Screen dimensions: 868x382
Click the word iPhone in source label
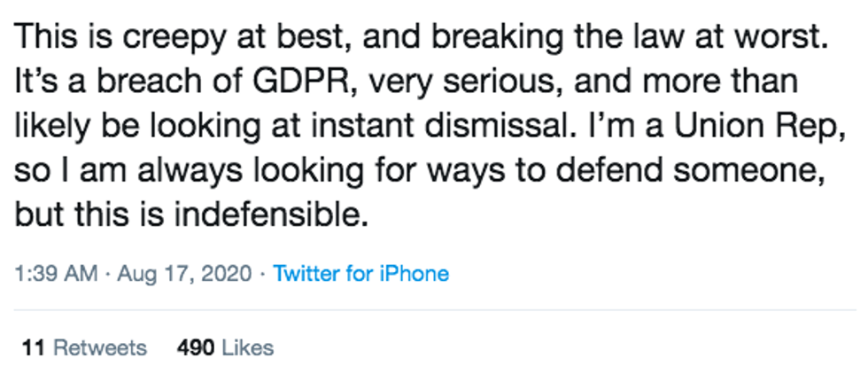414,274
